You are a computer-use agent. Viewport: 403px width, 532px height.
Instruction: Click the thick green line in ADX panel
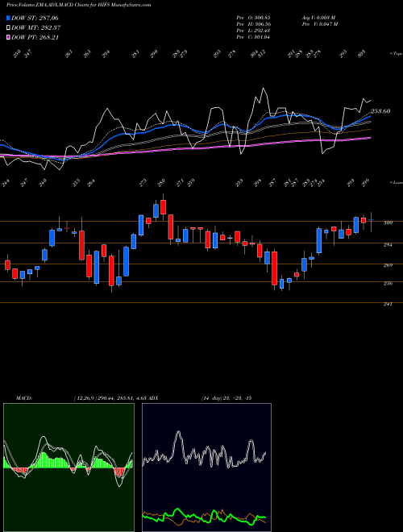tap(177, 510)
